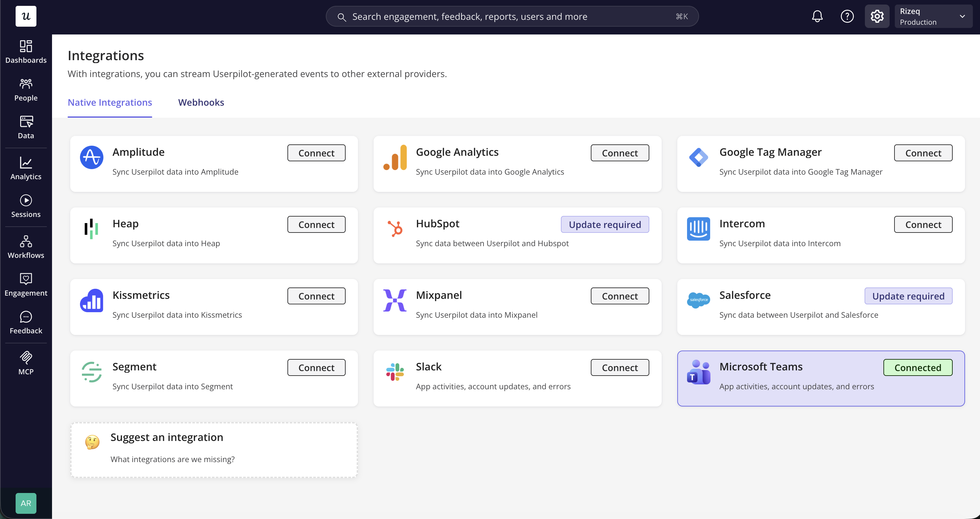Connect the Mixpanel integration
The image size is (980, 519).
click(620, 296)
